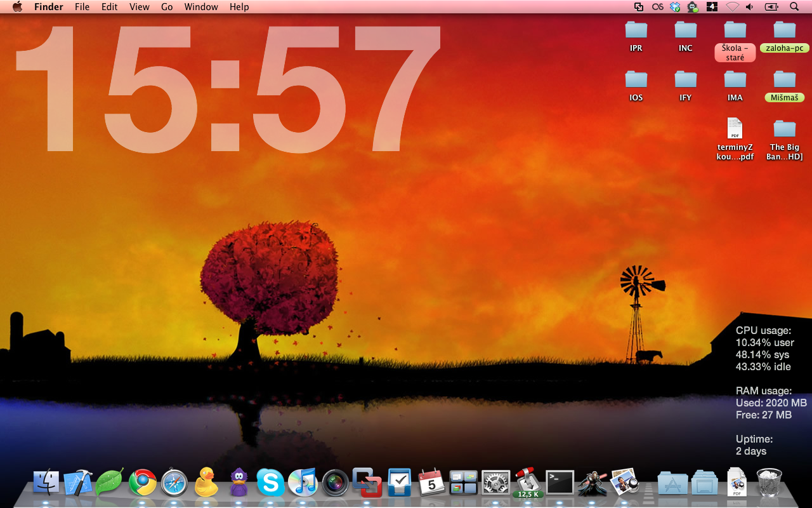The height and width of the screenshot is (508, 812).
Task: Click the CPU usage label
Action: [764, 330]
